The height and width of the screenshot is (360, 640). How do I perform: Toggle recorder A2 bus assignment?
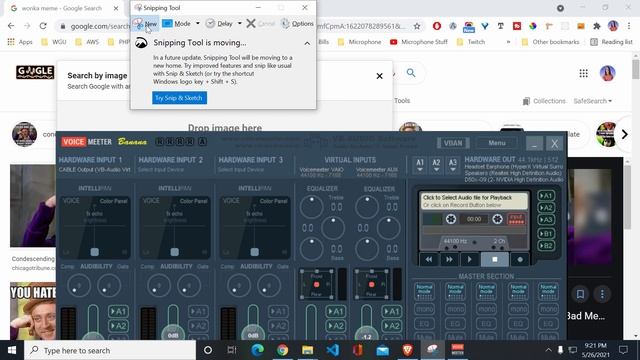click(x=546, y=208)
